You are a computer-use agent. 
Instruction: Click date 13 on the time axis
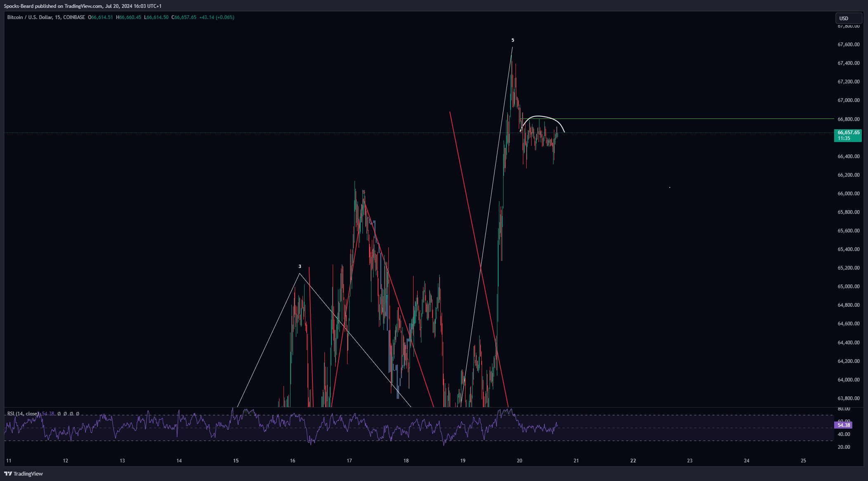122,461
